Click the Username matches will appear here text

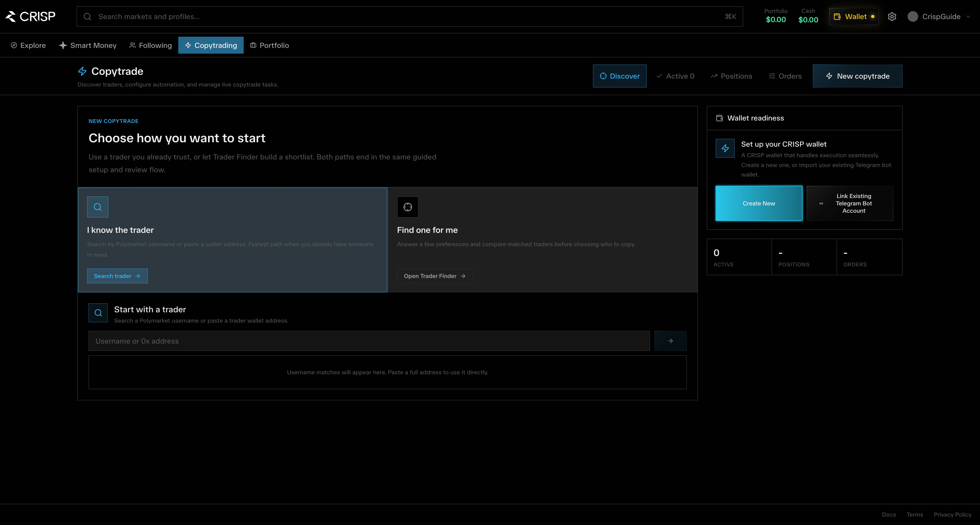(388, 372)
